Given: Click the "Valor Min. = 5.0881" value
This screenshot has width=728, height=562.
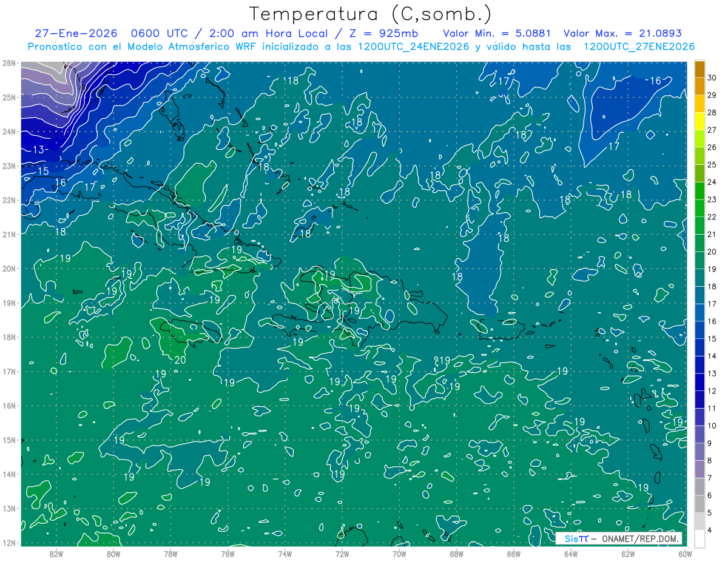Looking at the screenshot, I should pyautogui.click(x=497, y=34).
